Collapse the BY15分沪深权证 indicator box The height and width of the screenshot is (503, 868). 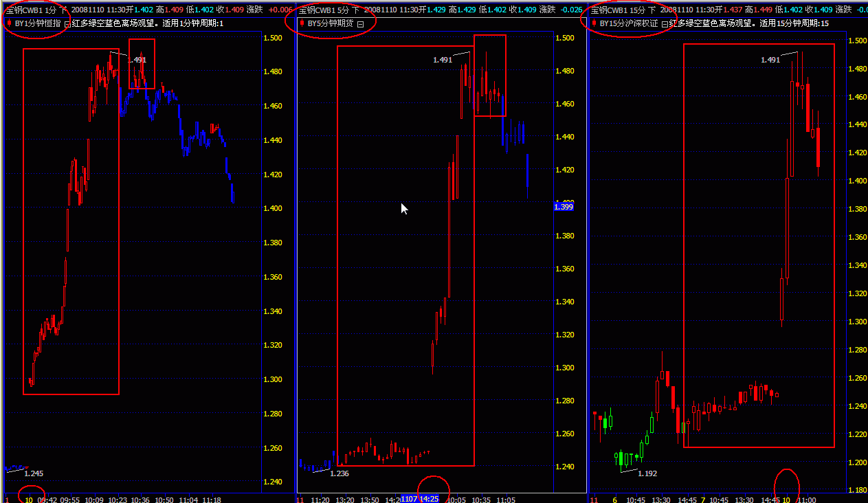click(665, 23)
